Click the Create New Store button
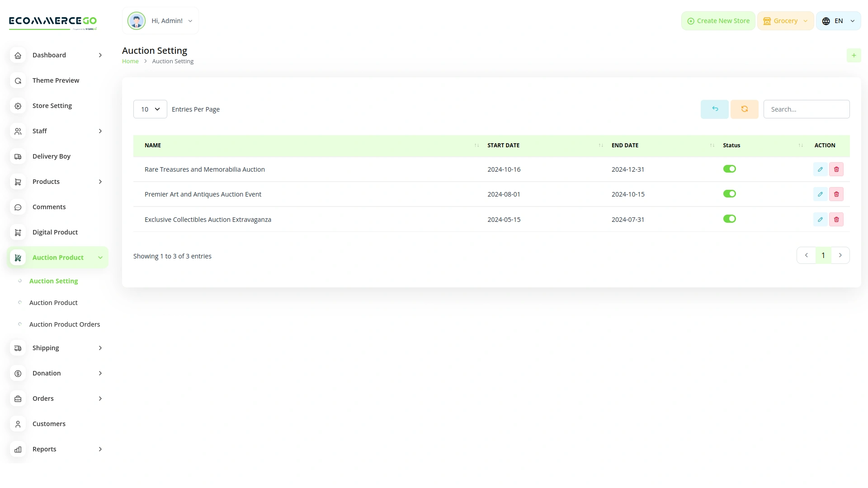 pyautogui.click(x=718, y=20)
